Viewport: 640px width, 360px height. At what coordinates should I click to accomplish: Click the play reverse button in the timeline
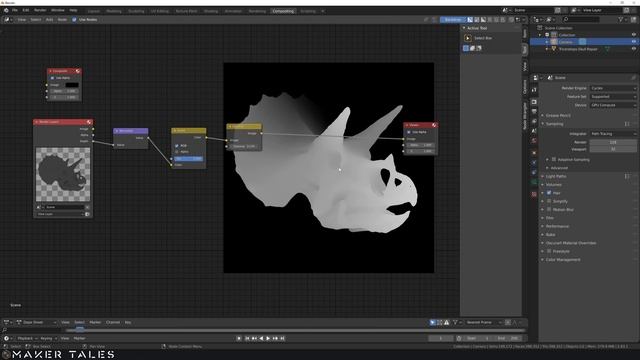[x=261, y=338]
